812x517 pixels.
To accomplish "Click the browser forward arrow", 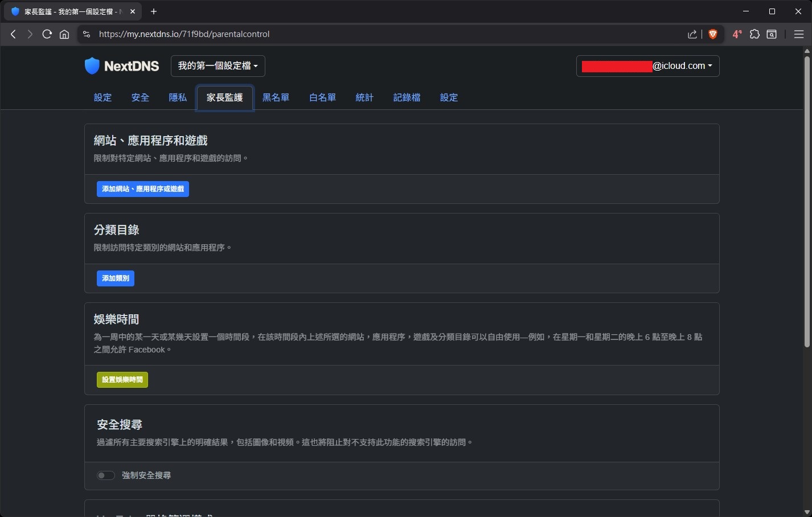I will click(30, 34).
